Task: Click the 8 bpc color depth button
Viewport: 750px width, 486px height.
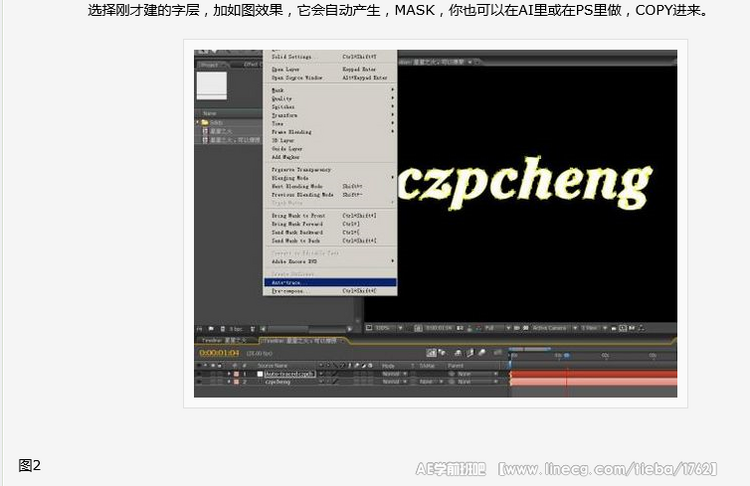Action: pos(236,329)
